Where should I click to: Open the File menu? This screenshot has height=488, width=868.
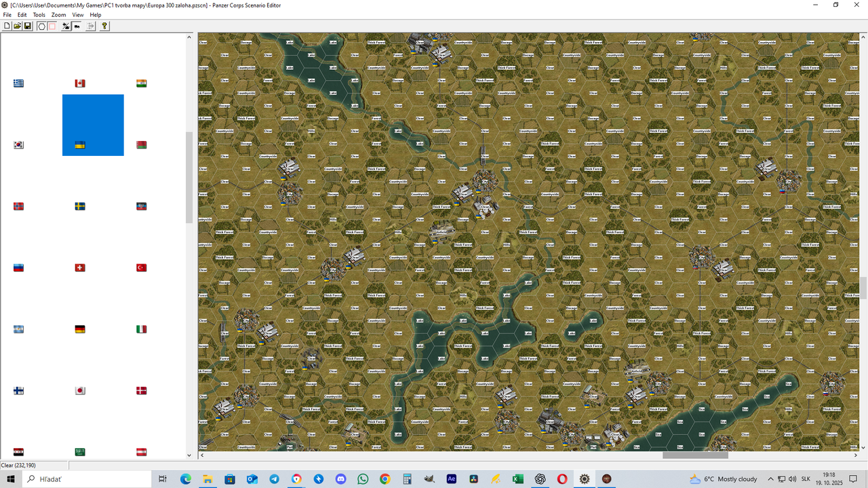click(x=7, y=14)
